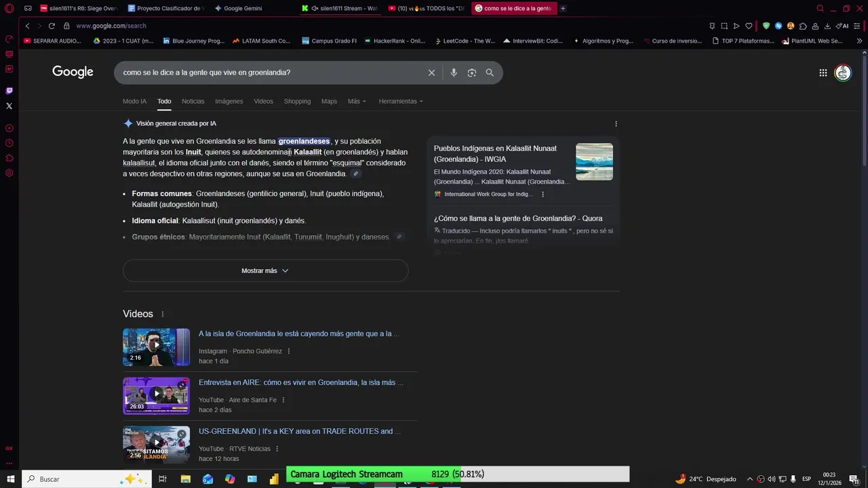This screenshot has width=868, height=488.
Task: Open Twitch panel in Opera sidebar
Action: point(9,91)
